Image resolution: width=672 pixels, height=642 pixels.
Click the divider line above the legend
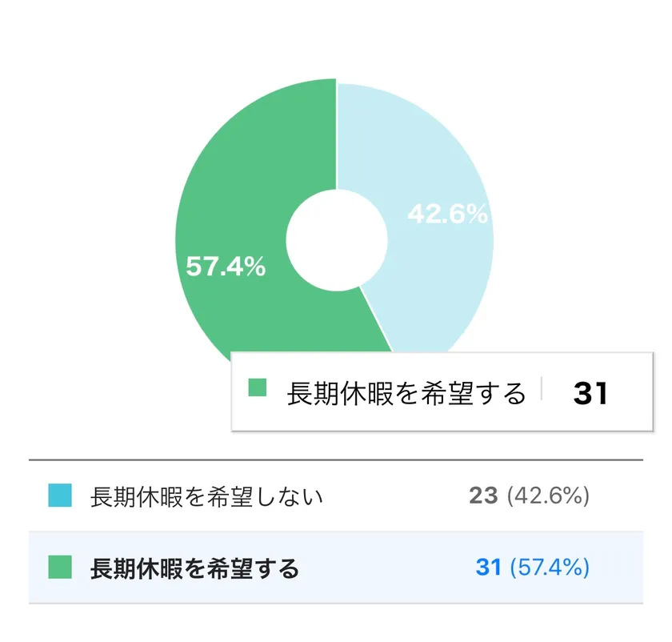pyautogui.click(x=336, y=460)
